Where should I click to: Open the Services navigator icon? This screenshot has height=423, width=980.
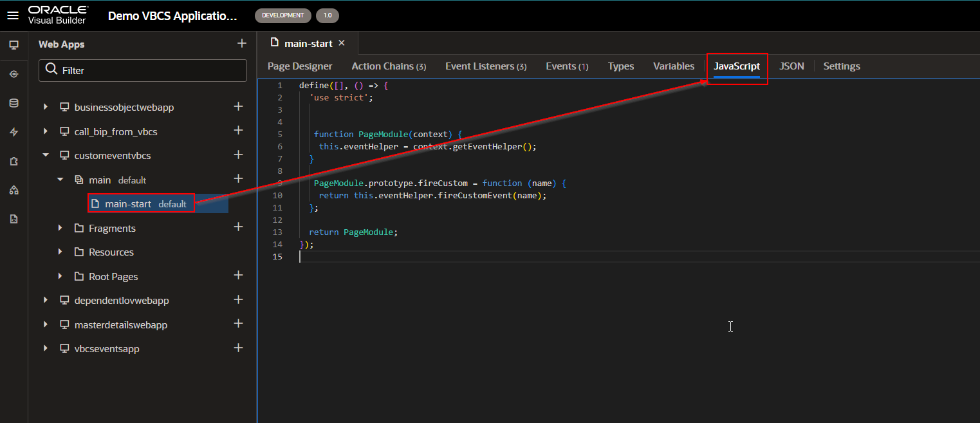(x=14, y=74)
